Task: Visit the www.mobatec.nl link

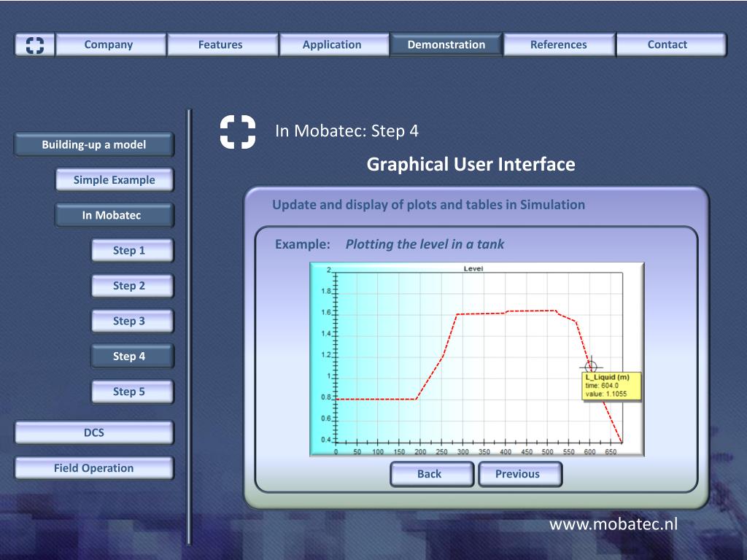Action: [x=613, y=524]
